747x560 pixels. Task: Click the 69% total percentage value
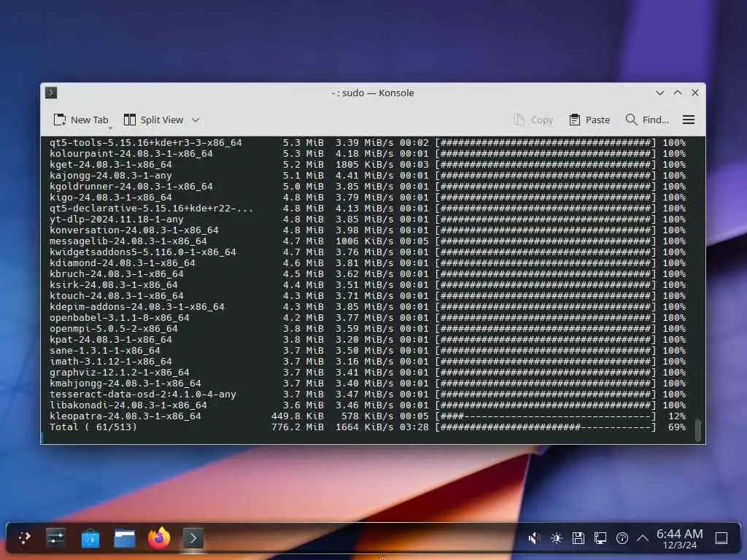coord(677,427)
